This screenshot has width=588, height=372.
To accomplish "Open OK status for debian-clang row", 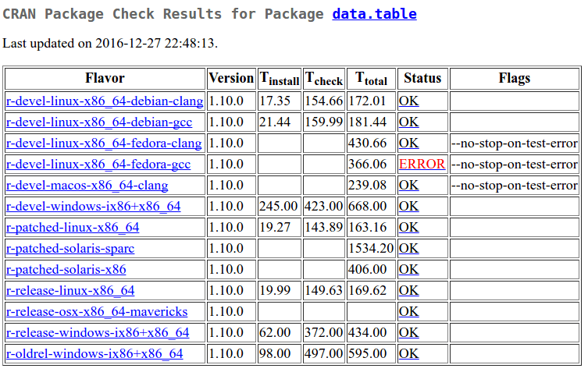I will point(408,101).
